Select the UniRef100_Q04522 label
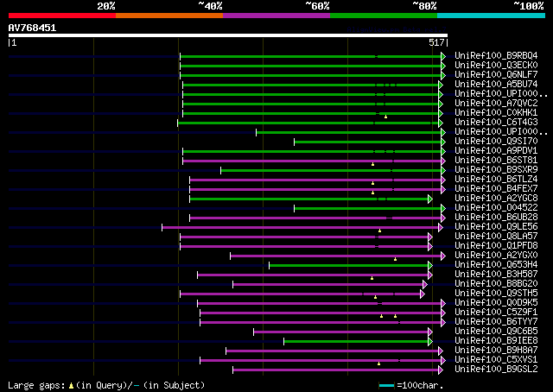553x392 pixels. (x=496, y=208)
